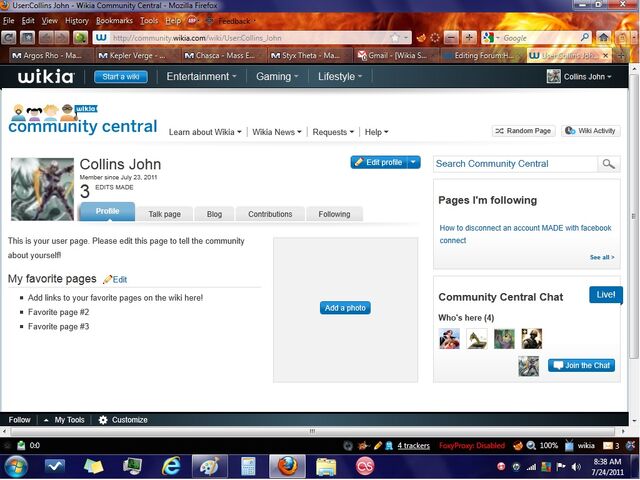This screenshot has height=480, width=640.
Task: Switch to the Gmail browser tab
Action: coord(396,56)
